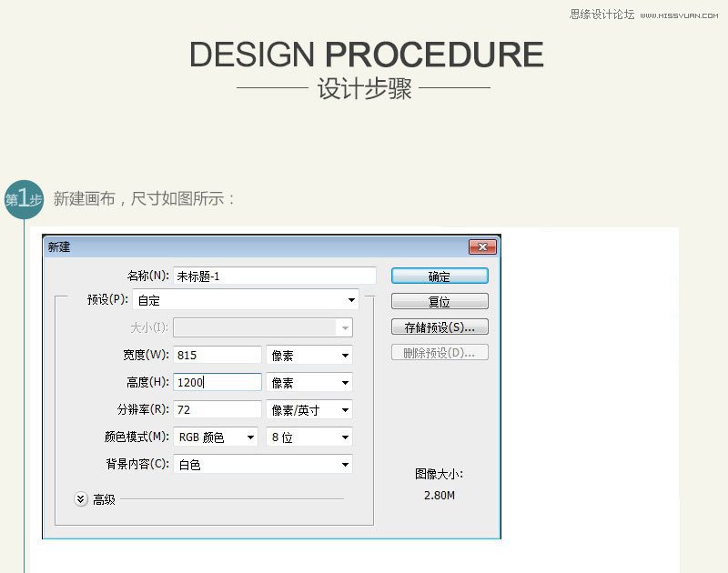Screen dimensions: 728x573
Task: Open the 背景内容 dropdown showing 白色
Action: point(263,465)
